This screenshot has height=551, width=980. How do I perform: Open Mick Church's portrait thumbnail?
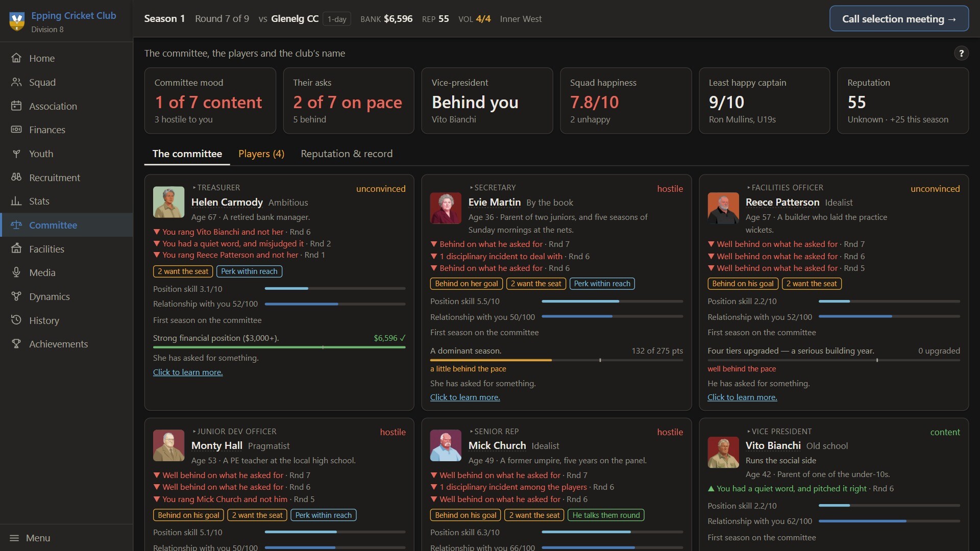[446, 445]
